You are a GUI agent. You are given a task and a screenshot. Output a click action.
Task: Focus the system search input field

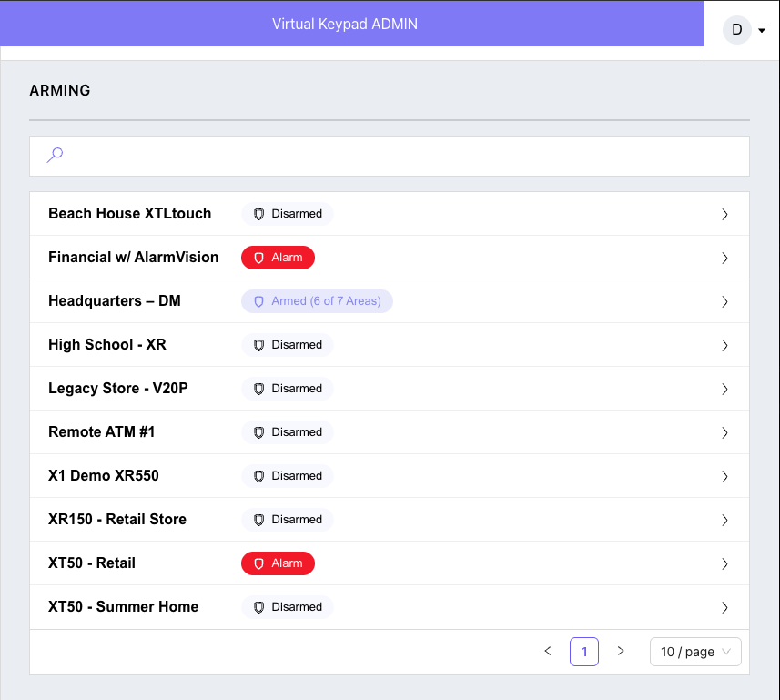(390, 157)
